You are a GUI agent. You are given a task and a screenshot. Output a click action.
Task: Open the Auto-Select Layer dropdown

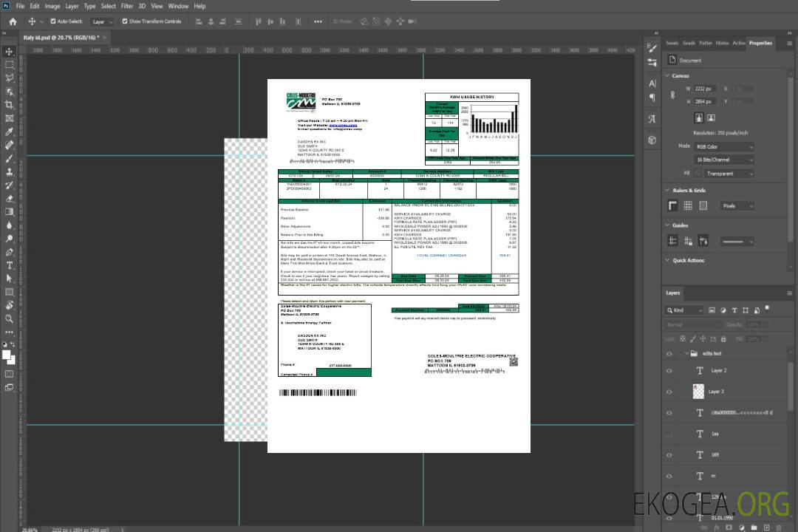[102, 22]
